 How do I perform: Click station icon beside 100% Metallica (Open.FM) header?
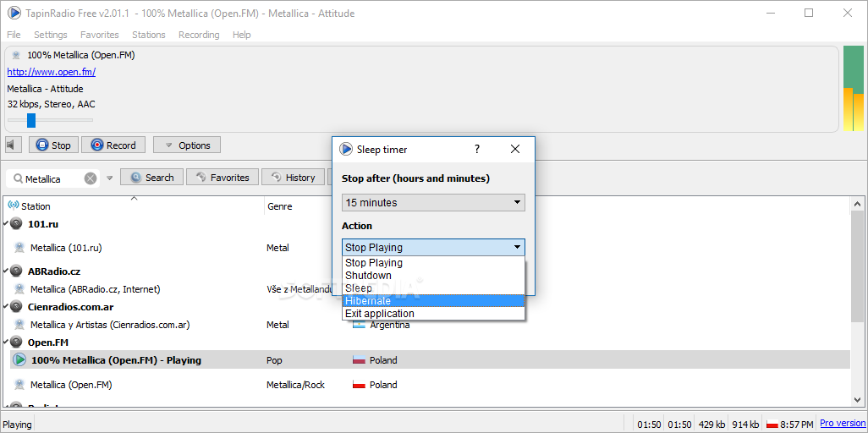[17, 55]
